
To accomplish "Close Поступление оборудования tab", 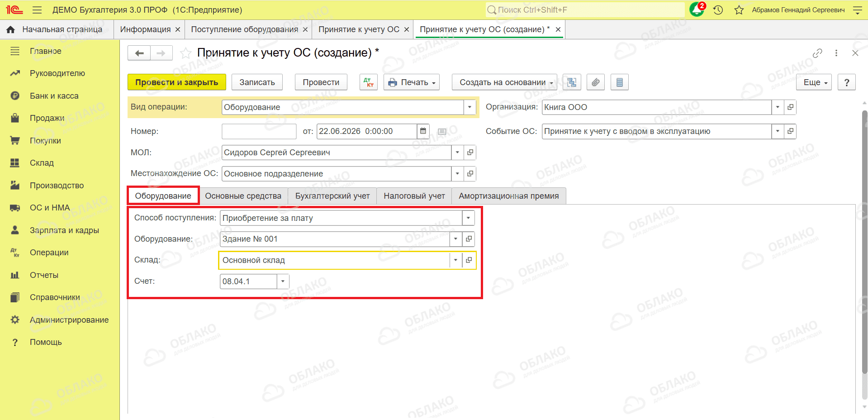I will tap(305, 29).
